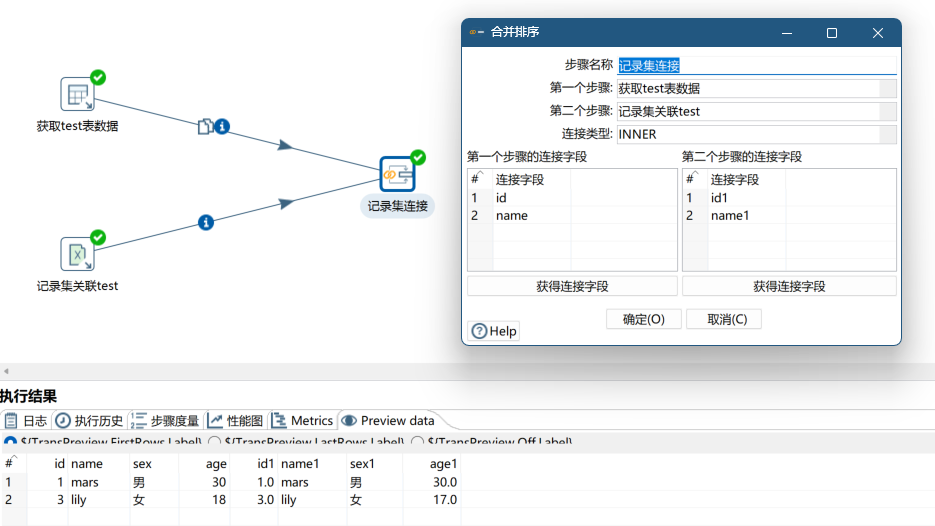This screenshot has width=935, height=526.
Task: Click the info icon on upper hop
Action: pyautogui.click(x=222, y=126)
